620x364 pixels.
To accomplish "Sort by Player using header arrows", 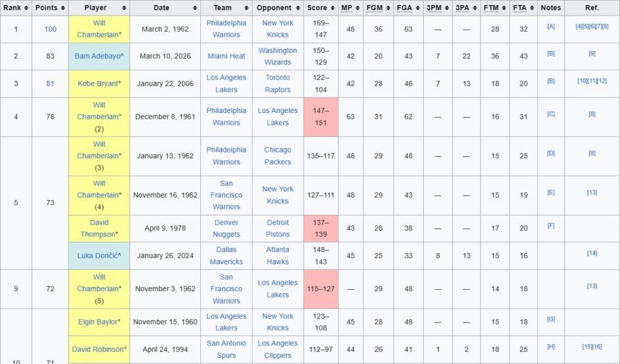I will [x=125, y=8].
